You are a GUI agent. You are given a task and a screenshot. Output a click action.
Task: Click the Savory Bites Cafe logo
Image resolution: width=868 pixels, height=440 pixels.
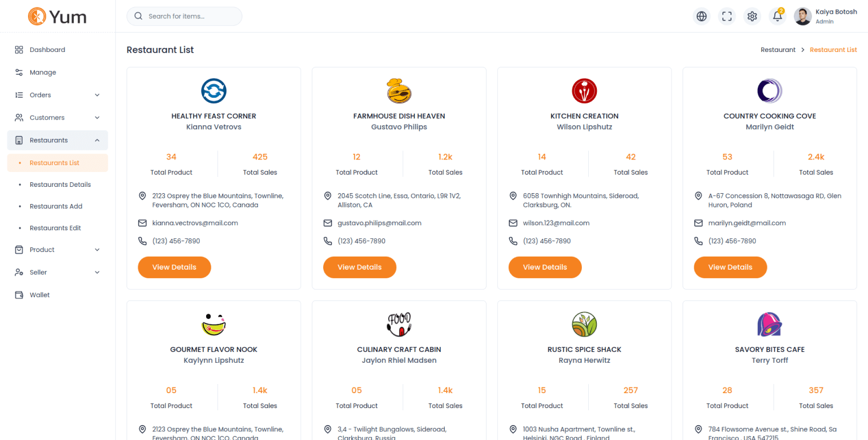(x=769, y=324)
